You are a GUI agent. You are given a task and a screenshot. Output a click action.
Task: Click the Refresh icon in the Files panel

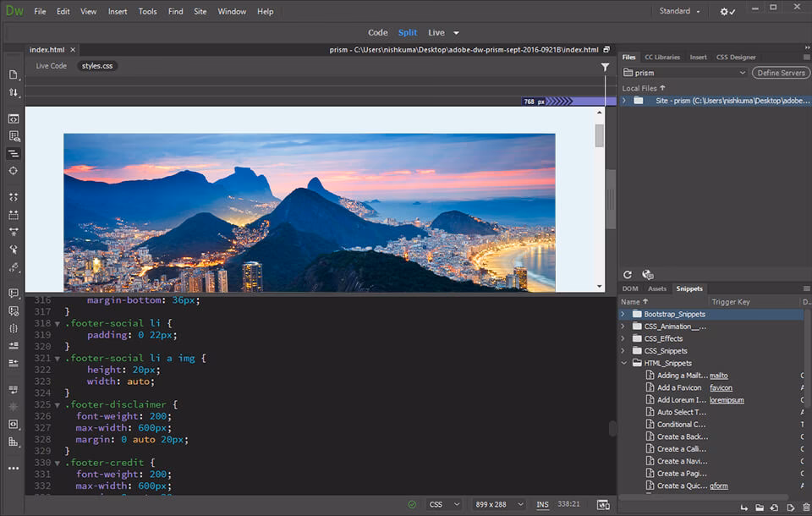pos(628,274)
